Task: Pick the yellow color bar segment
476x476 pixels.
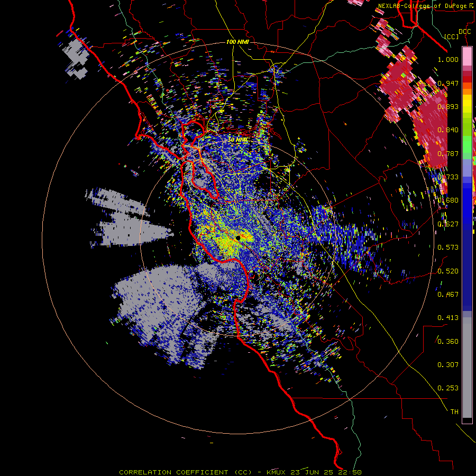Action: pyautogui.click(x=467, y=104)
